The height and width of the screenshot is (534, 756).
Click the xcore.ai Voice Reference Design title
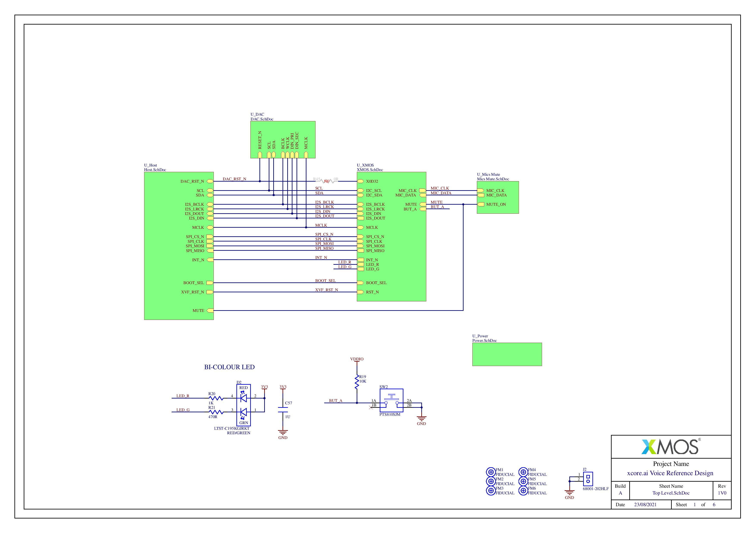pos(670,473)
